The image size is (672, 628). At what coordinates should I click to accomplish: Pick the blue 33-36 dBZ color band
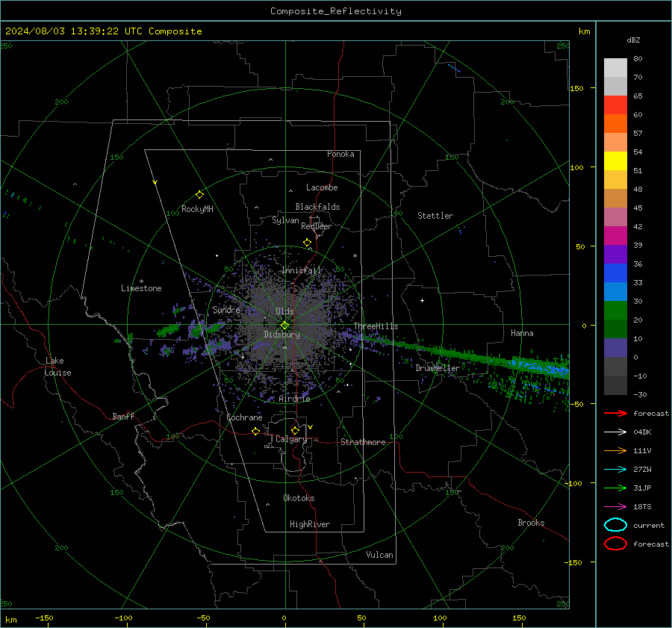615,273
